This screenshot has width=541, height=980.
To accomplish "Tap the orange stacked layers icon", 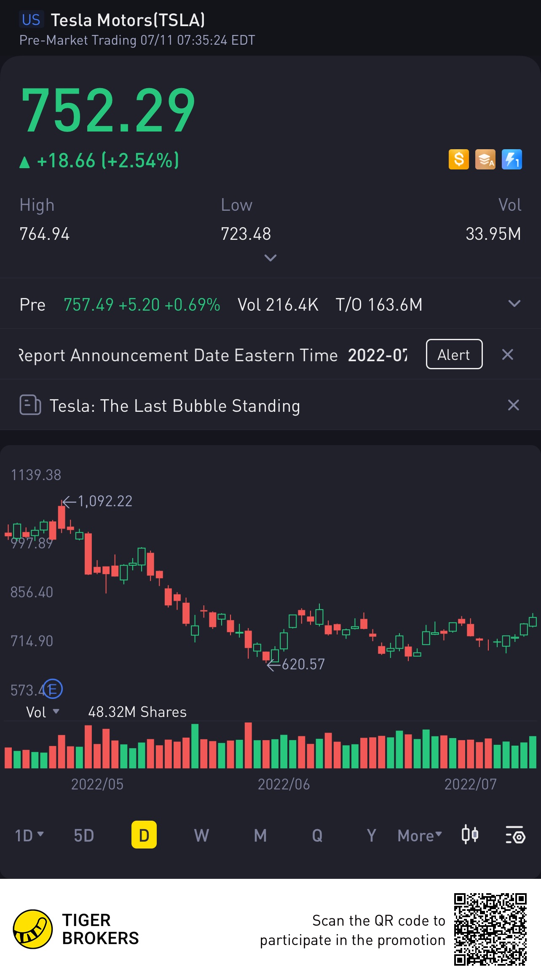I will pyautogui.click(x=485, y=160).
